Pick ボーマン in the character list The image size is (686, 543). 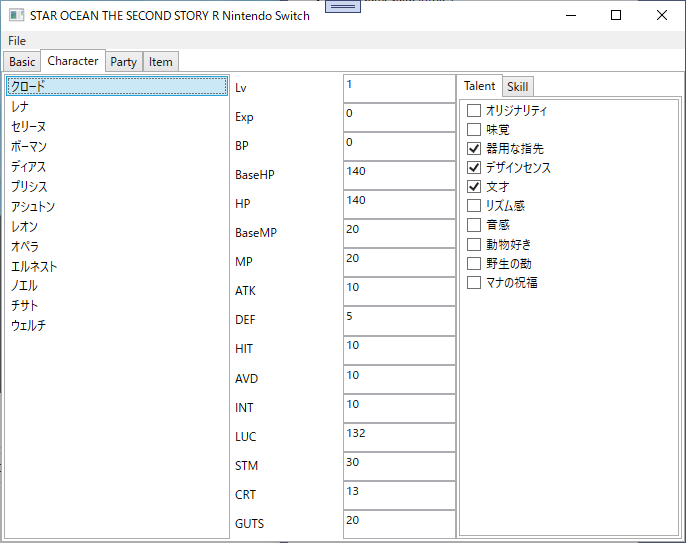[117, 147]
